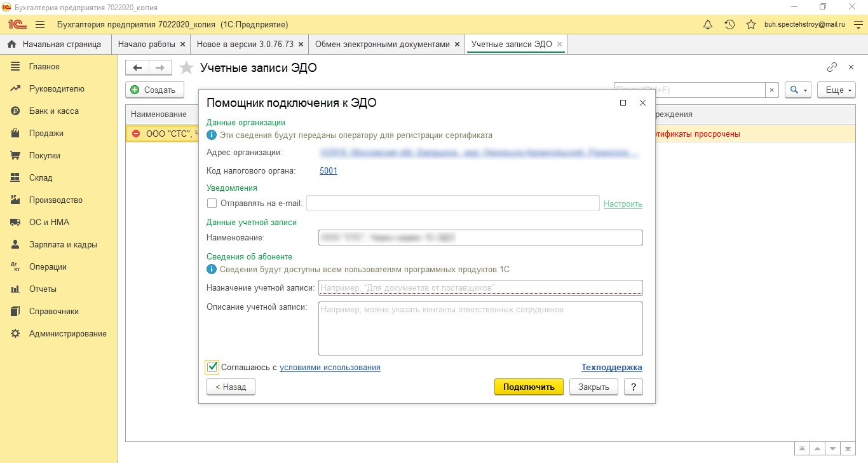Open the Настроить link beside e-mail
Screen dimensions: 868x463
click(x=623, y=204)
